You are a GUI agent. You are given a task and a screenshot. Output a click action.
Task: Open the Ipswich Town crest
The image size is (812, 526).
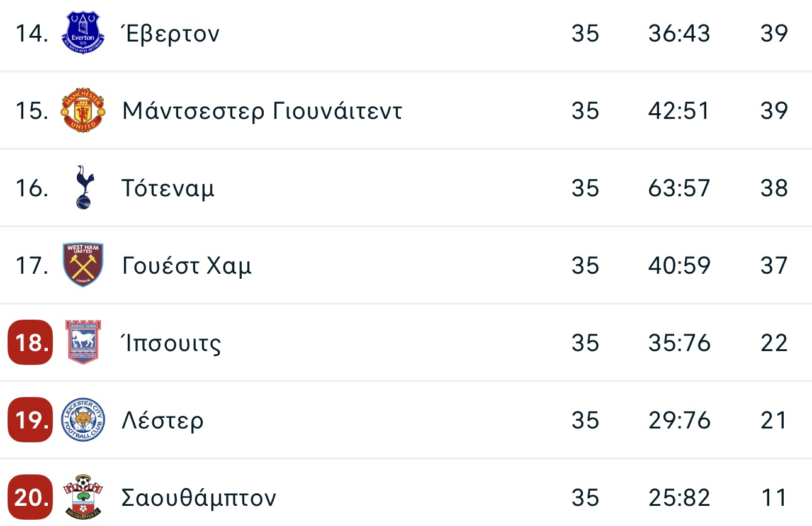pyautogui.click(x=83, y=342)
